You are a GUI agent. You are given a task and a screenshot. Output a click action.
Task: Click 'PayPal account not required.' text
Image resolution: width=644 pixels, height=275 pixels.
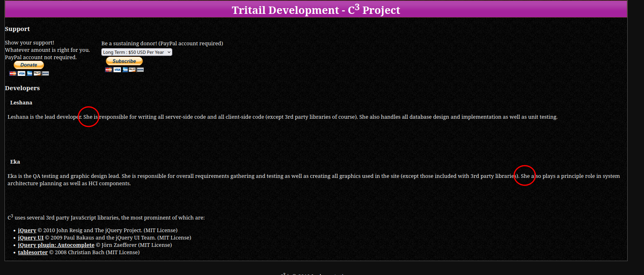click(41, 58)
